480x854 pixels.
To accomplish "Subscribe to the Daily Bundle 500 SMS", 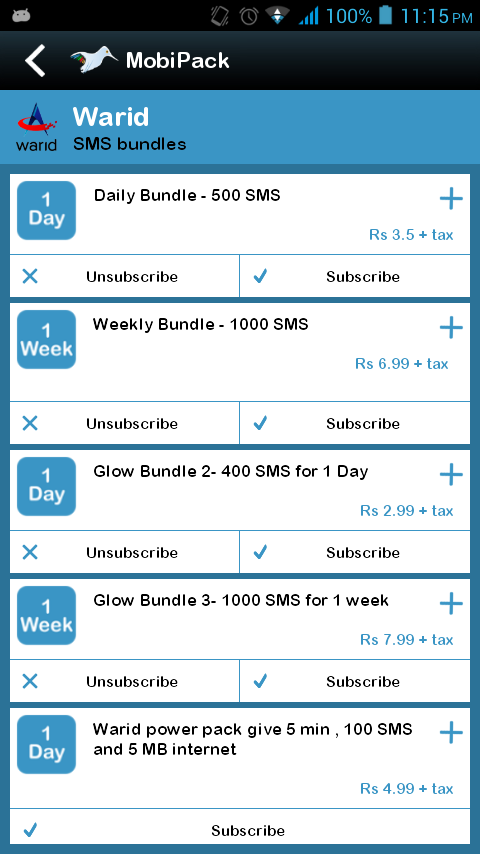I will pos(355,276).
